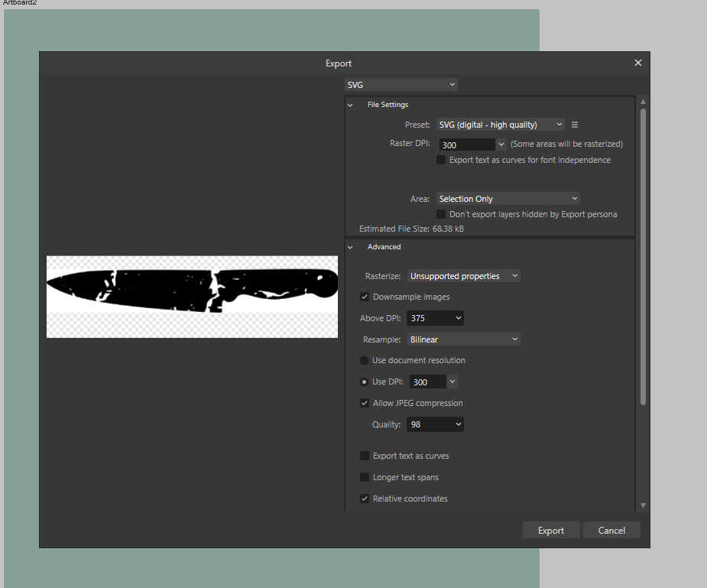Click the Some areas will be rasterized note
The image size is (707, 588).
coord(566,144)
